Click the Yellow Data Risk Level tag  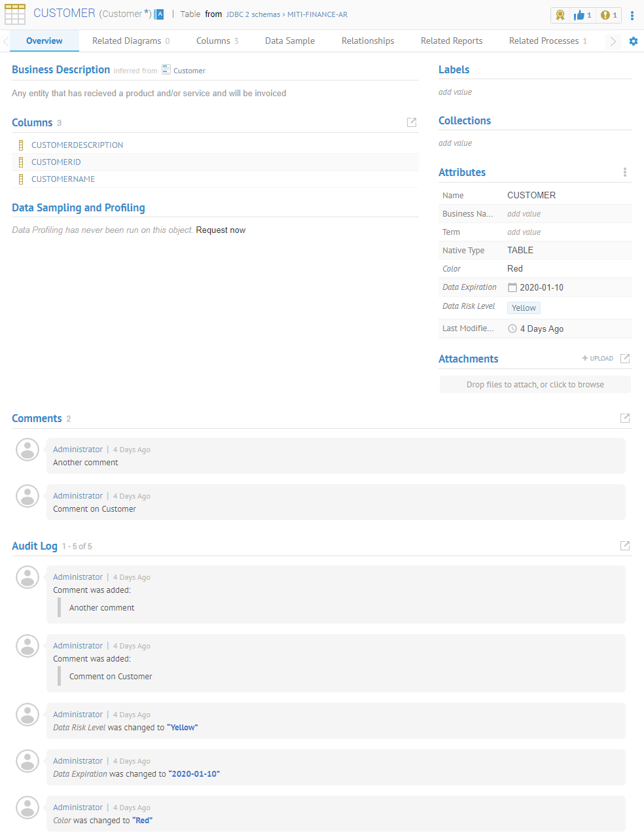pos(524,308)
